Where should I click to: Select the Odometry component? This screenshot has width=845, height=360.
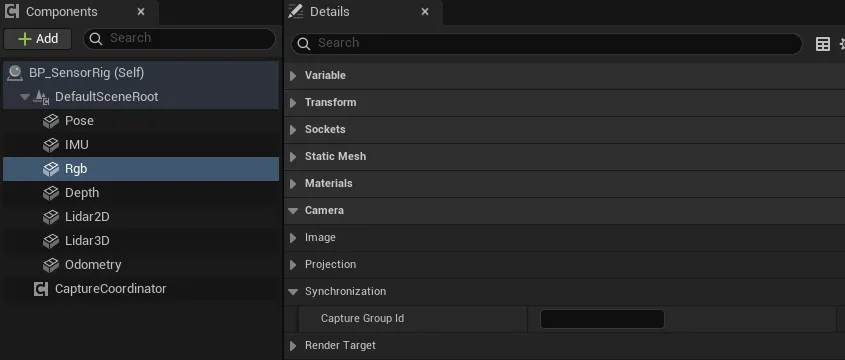[x=141, y=265]
